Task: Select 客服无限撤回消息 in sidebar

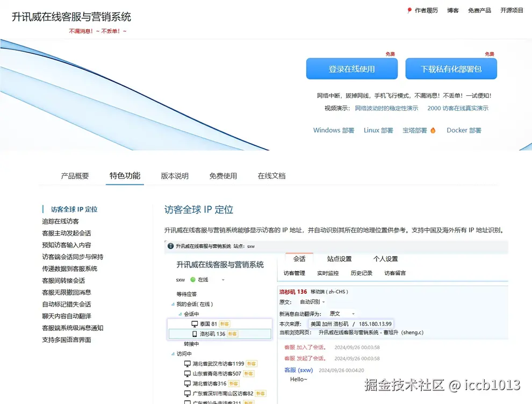Action: 67,292
